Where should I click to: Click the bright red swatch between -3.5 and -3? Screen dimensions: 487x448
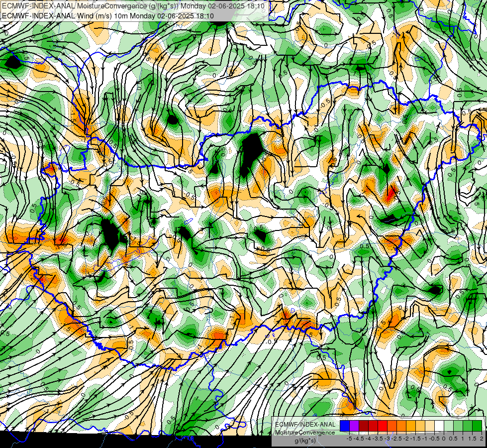pos(383,426)
